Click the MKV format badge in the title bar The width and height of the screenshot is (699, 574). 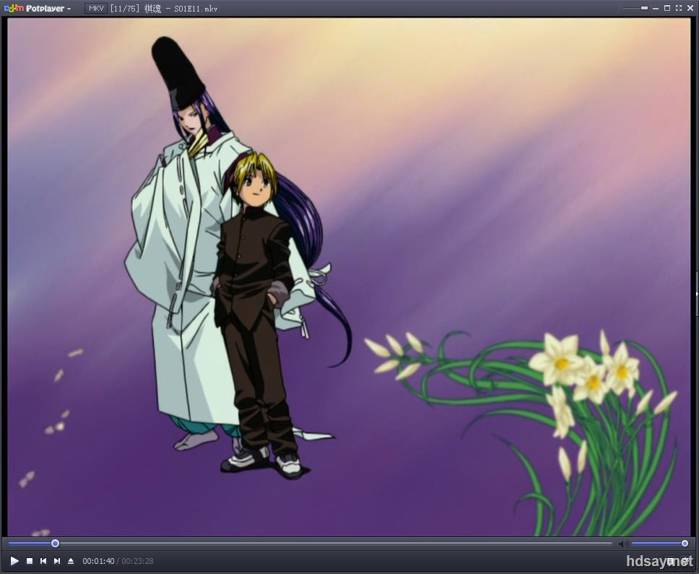point(96,8)
